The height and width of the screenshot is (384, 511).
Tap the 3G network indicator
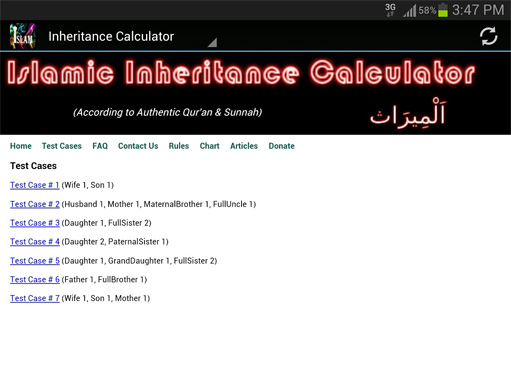point(390,10)
